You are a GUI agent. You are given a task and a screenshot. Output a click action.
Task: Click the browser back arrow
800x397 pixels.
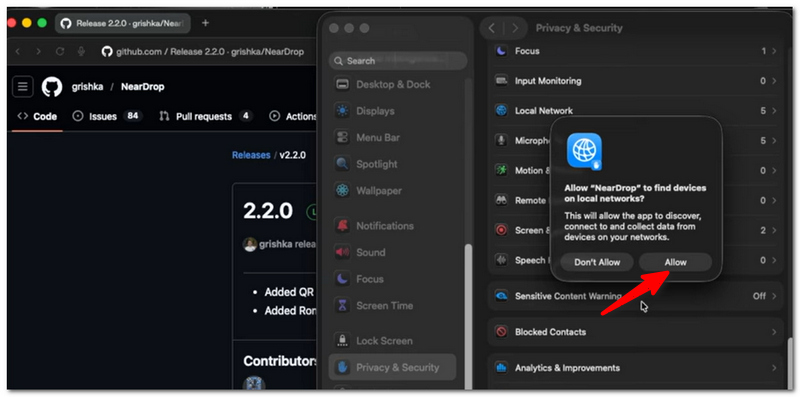[18, 52]
